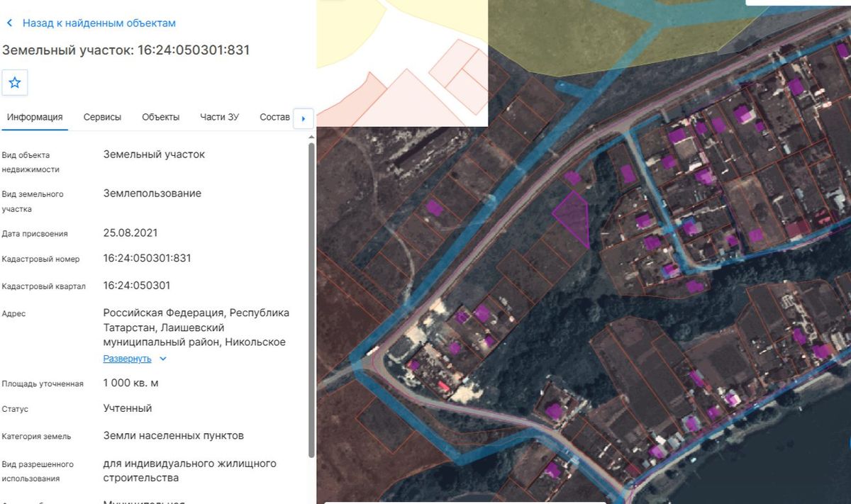Expand the address with 'Развернуть'
Image resolution: width=851 pixels, height=504 pixels.
135,359
